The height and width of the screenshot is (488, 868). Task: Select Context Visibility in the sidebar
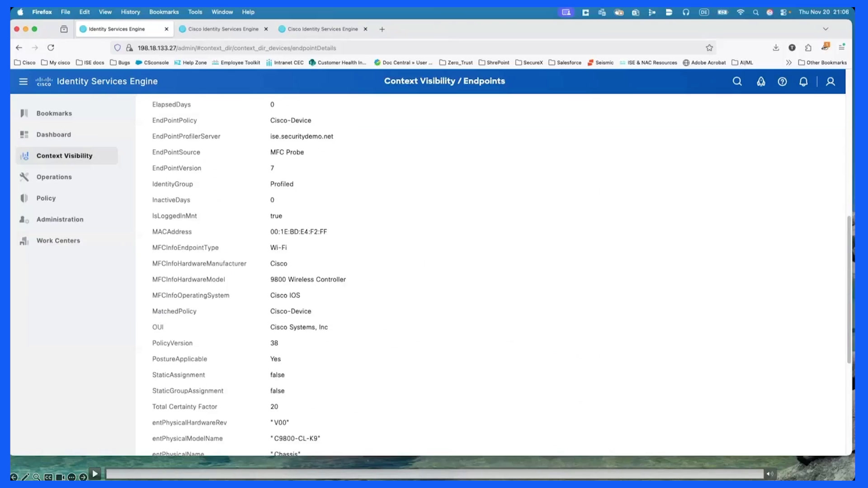pyautogui.click(x=67, y=156)
